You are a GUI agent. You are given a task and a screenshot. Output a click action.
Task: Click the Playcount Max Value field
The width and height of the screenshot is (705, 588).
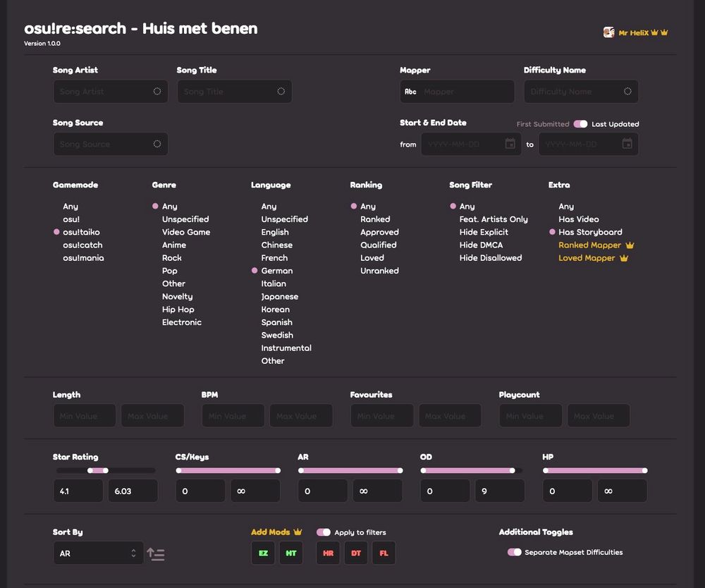599,416
